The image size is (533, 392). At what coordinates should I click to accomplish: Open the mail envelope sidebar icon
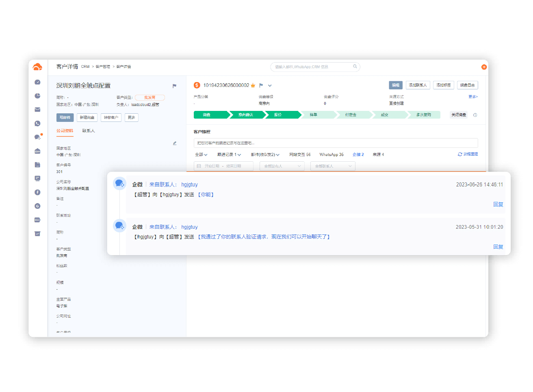[37, 110]
